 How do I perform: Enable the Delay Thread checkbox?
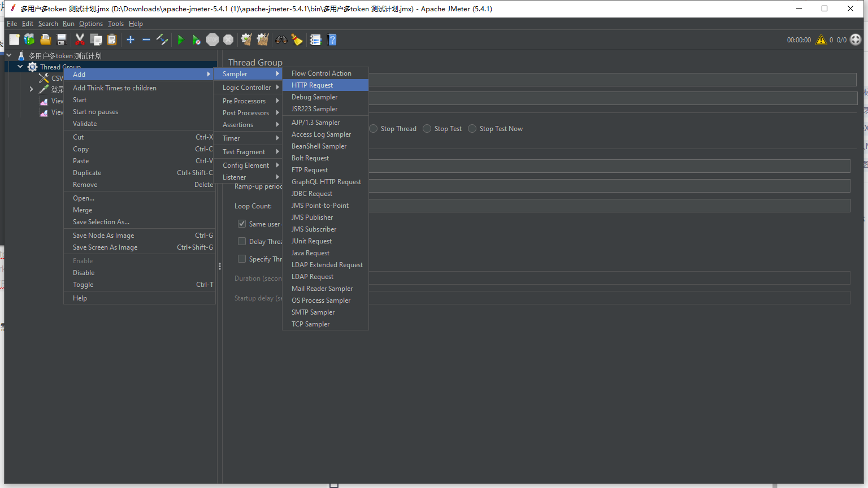point(242,241)
